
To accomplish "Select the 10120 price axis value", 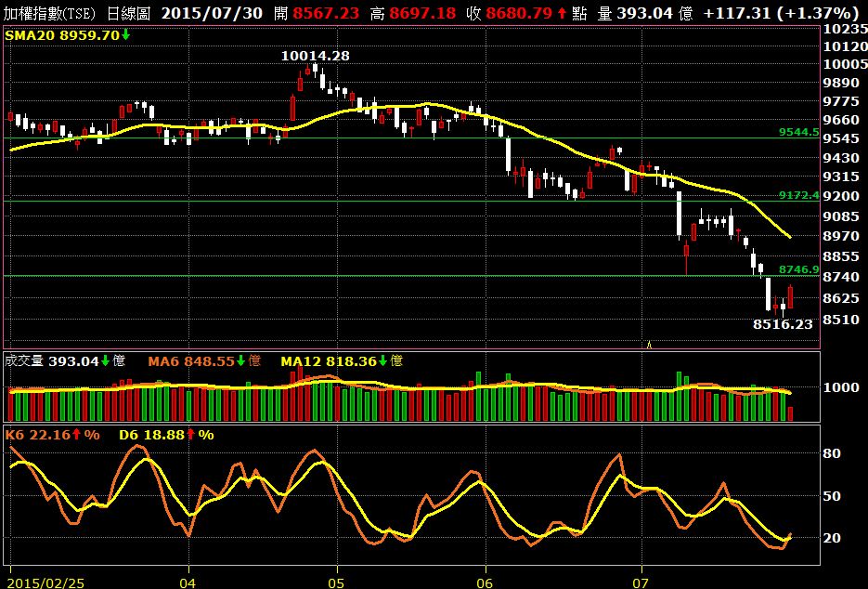I will coord(846,46).
